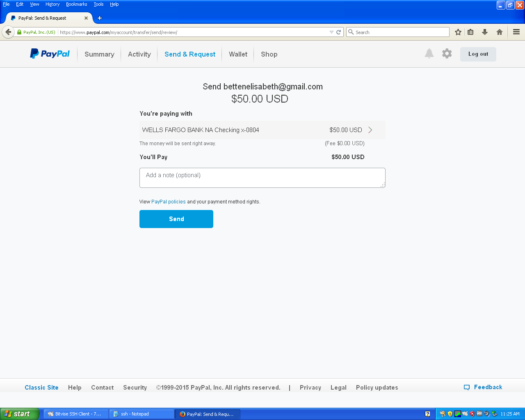Open the Wallet tab
This screenshot has height=420, width=525.
tap(238, 54)
